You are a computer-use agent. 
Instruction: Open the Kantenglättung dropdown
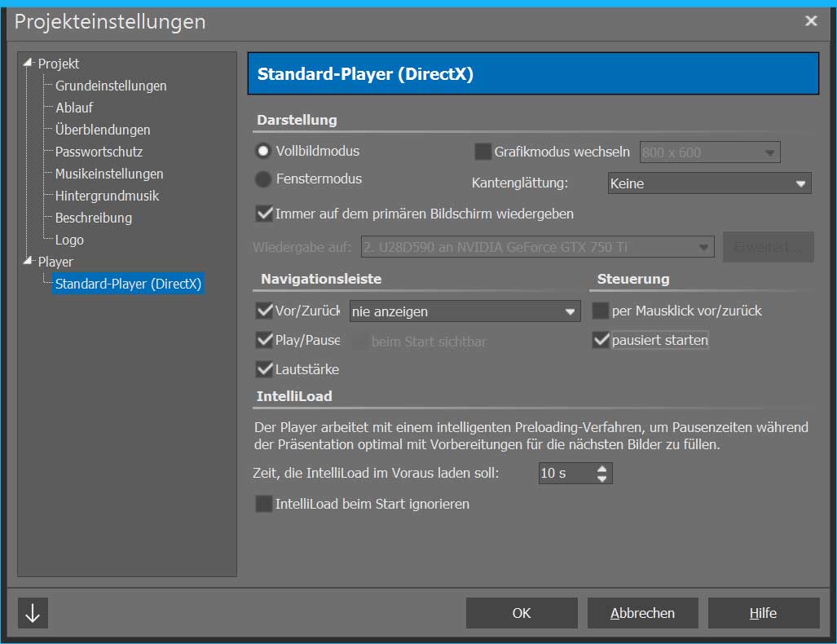point(709,183)
